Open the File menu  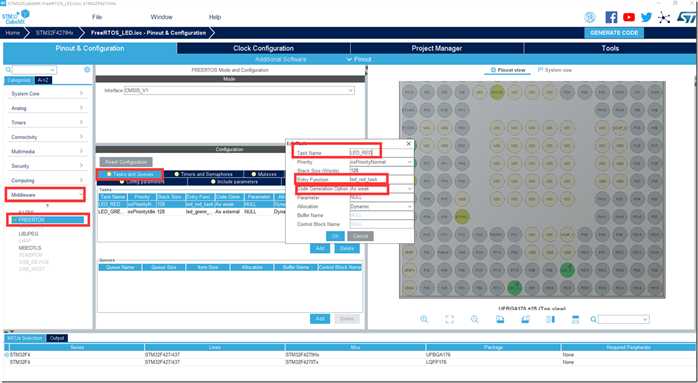97,17
